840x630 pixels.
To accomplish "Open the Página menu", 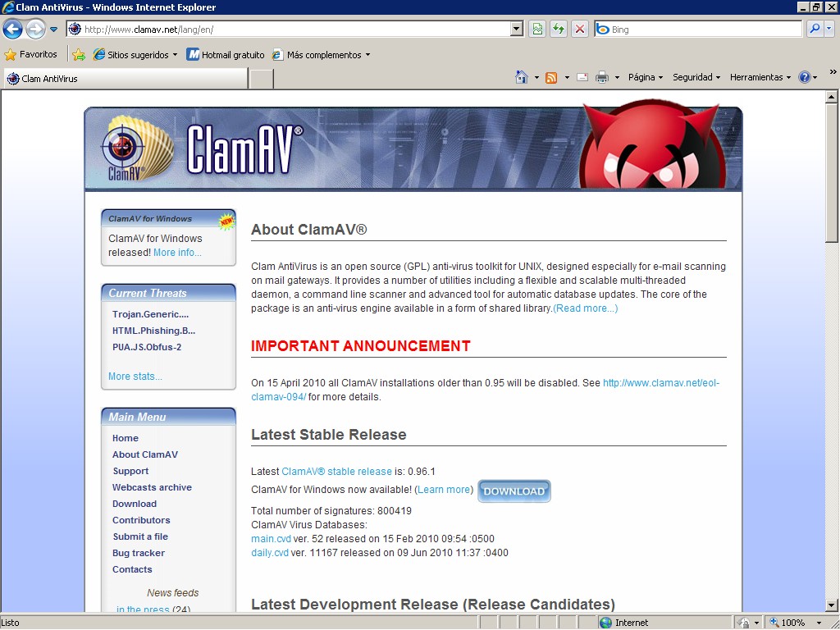I will pos(645,77).
